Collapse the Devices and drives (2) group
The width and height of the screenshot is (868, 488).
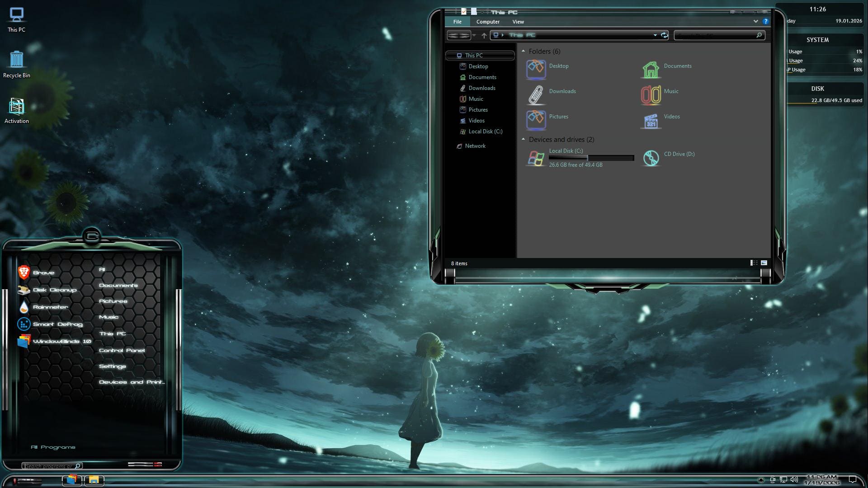523,139
